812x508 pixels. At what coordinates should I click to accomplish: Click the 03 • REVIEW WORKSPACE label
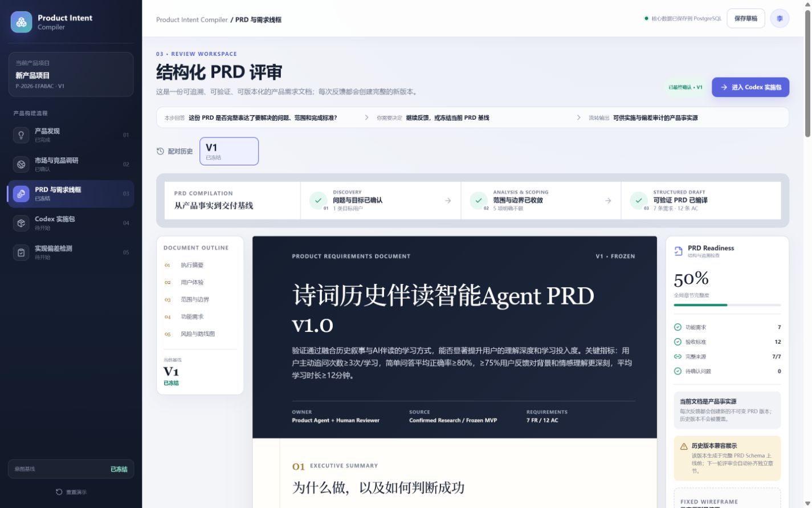(x=197, y=54)
